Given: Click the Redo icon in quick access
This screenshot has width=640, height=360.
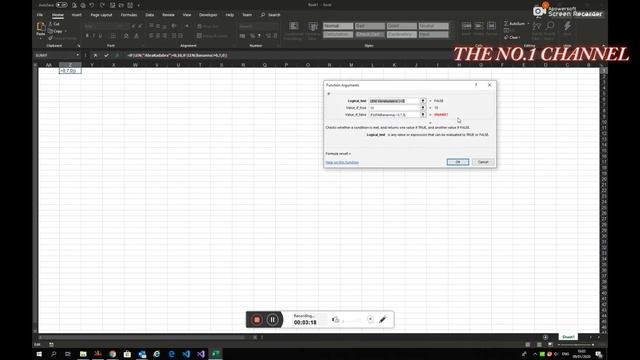Looking at the screenshot, I should click(x=102, y=5).
